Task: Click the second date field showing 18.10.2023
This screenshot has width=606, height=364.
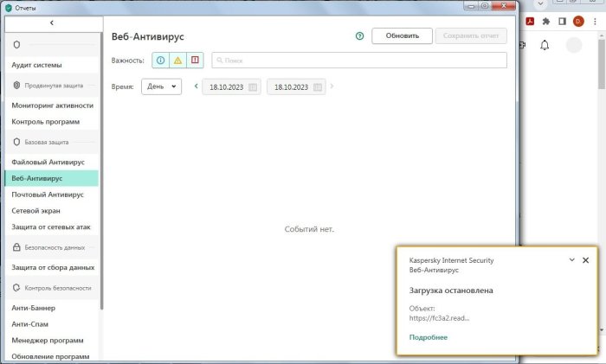Action: click(x=296, y=86)
